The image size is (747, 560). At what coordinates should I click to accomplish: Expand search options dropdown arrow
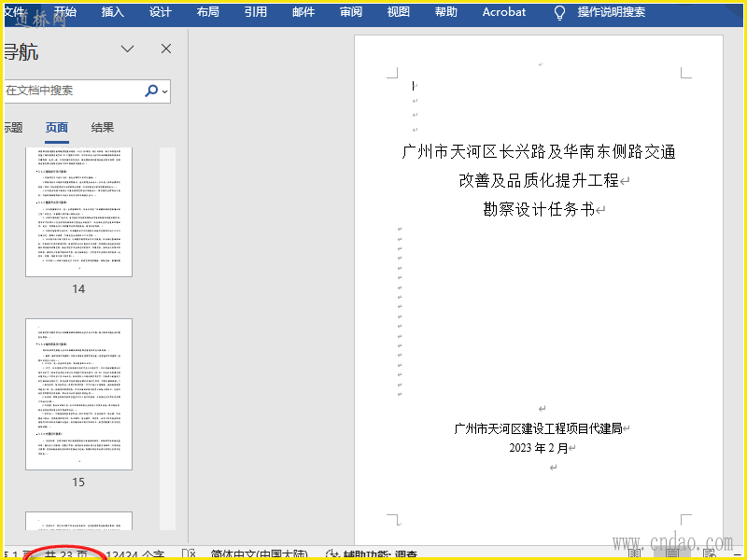(165, 91)
